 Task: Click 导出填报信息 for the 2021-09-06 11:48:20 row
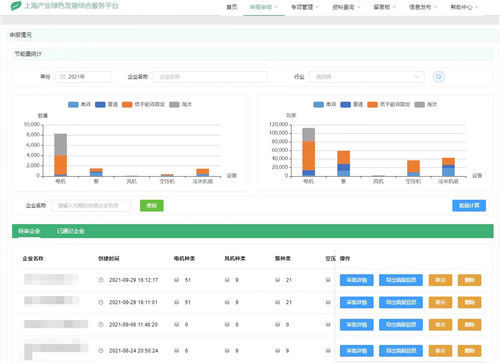401,324
